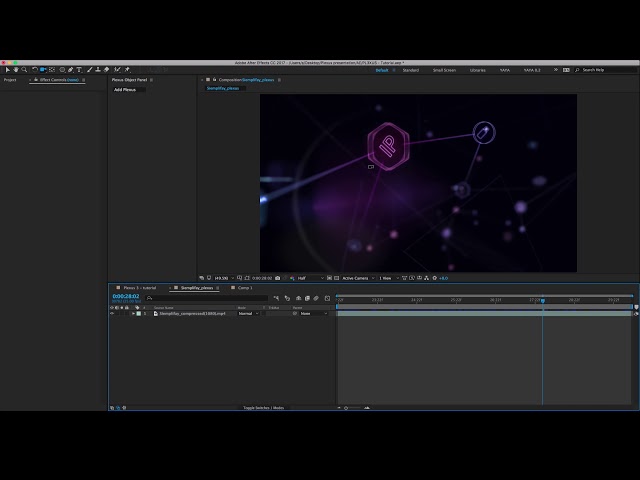Open the Normal blending mode dropdown
Image resolution: width=640 pixels, height=480 pixels.
point(249,313)
